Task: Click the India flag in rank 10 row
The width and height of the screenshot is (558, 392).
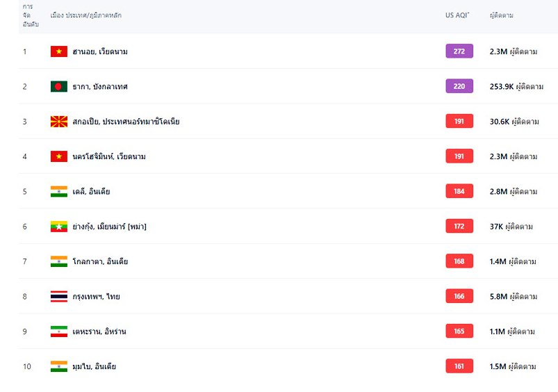Action: click(59, 366)
